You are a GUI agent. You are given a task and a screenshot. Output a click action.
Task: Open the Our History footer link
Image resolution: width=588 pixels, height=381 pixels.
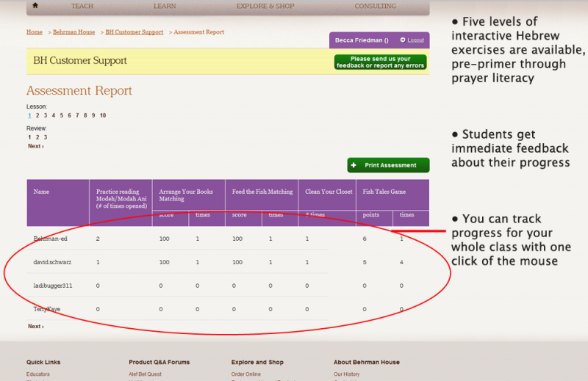click(346, 374)
